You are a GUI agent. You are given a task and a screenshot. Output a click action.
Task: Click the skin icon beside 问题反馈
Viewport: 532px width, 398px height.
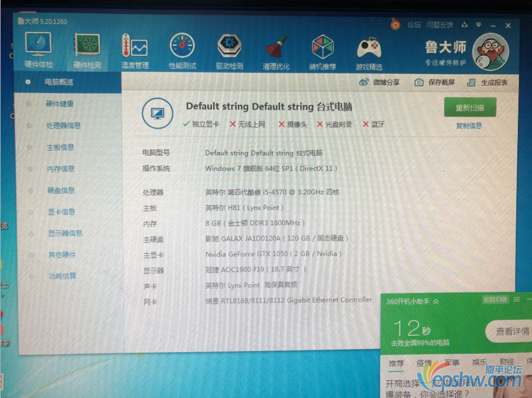(x=465, y=25)
